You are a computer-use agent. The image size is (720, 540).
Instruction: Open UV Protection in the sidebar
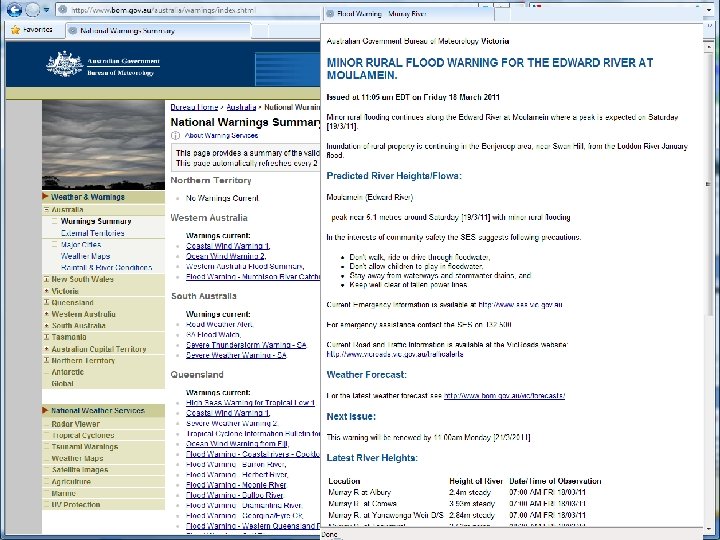(x=76, y=505)
